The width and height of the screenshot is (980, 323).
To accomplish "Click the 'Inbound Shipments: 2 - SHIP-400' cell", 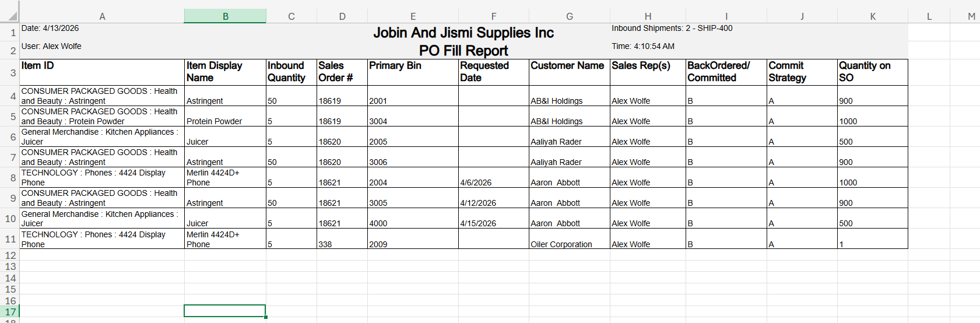I will (x=672, y=28).
